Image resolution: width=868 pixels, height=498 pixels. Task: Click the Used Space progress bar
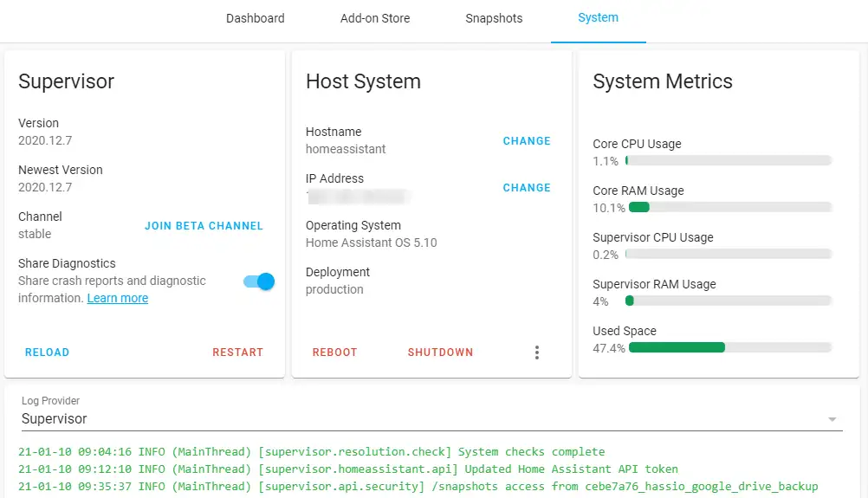[729, 347]
